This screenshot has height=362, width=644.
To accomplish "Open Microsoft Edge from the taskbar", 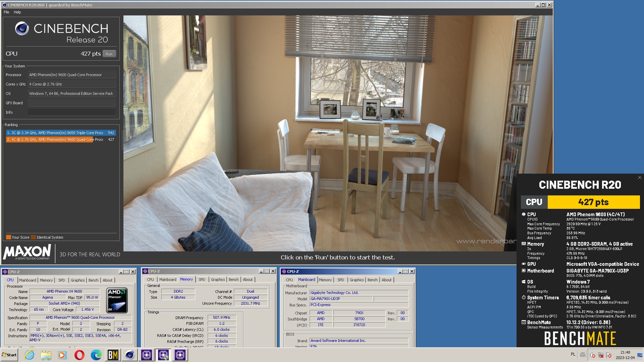I will 96,355.
